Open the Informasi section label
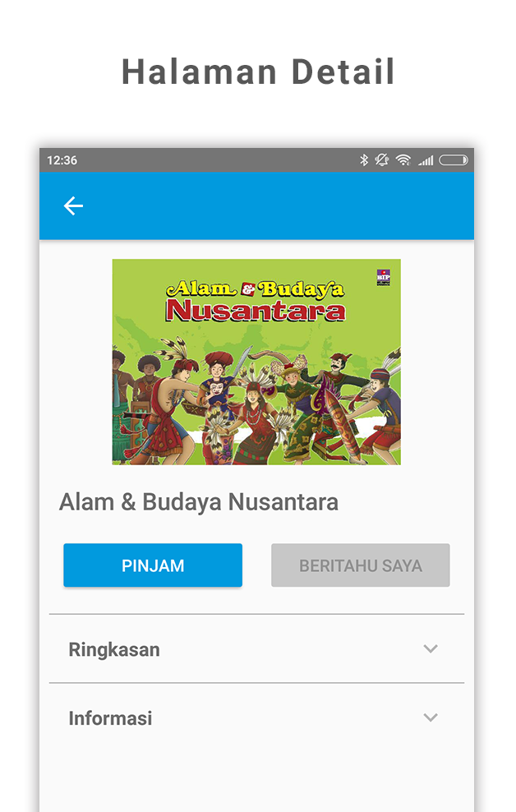516x812 pixels. [110, 718]
